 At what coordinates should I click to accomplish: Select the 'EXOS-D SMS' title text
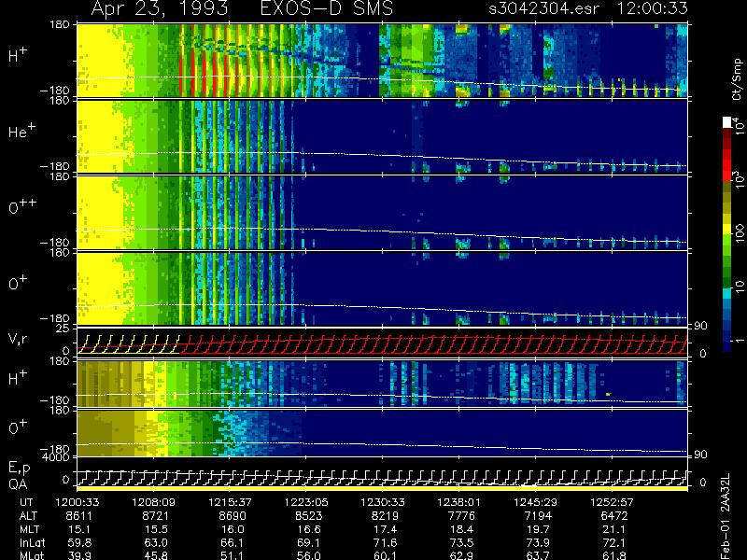click(327, 8)
